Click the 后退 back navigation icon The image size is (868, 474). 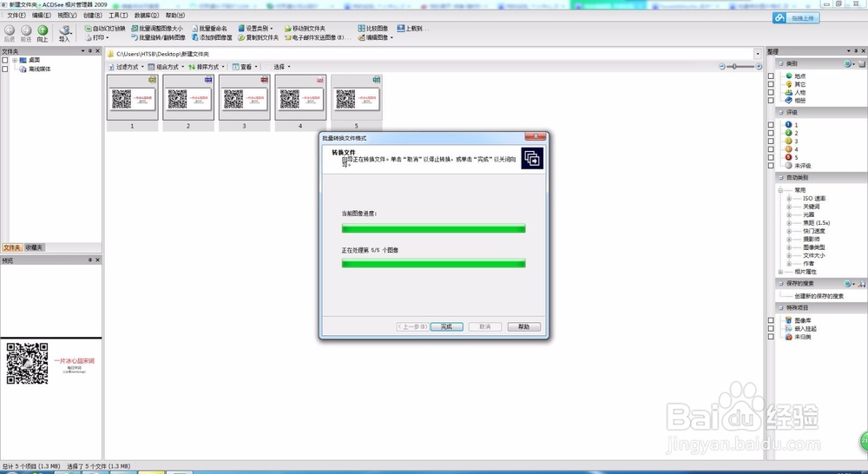[10, 30]
